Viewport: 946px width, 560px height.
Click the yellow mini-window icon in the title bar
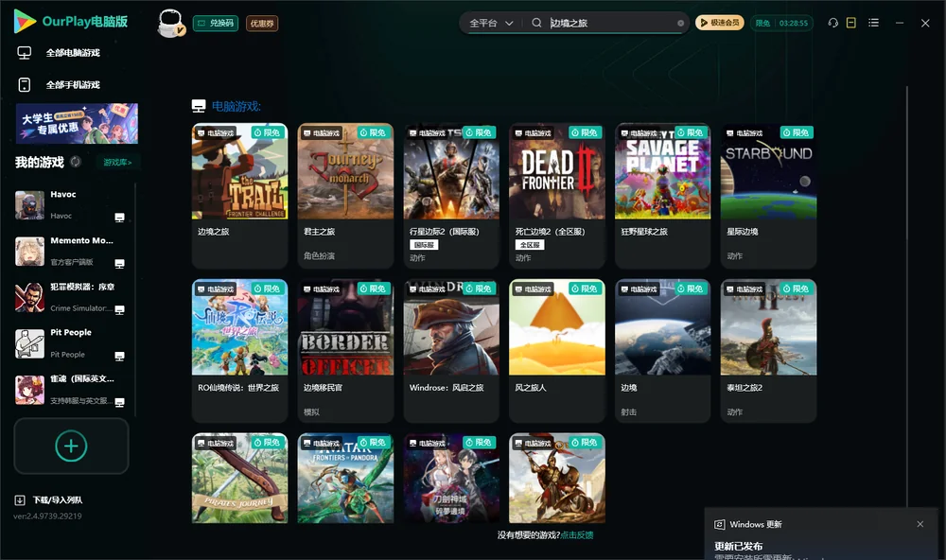pyautogui.click(x=850, y=23)
